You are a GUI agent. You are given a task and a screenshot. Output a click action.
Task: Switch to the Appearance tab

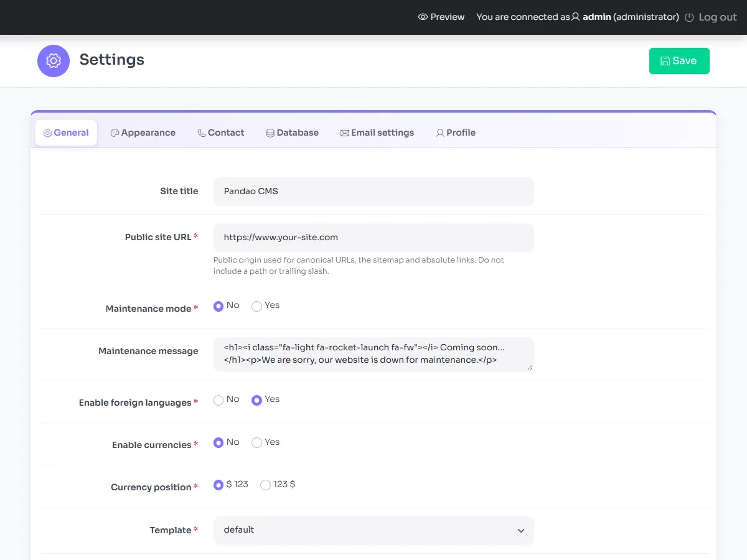(143, 133)
